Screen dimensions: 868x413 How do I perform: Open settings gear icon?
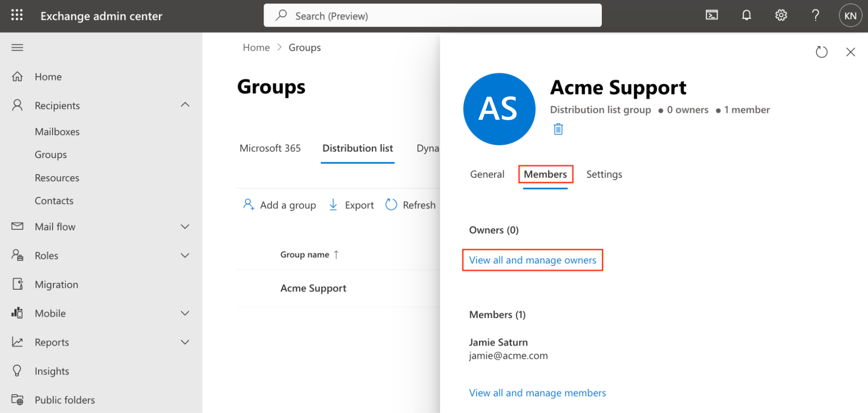[x=781, y=15]
